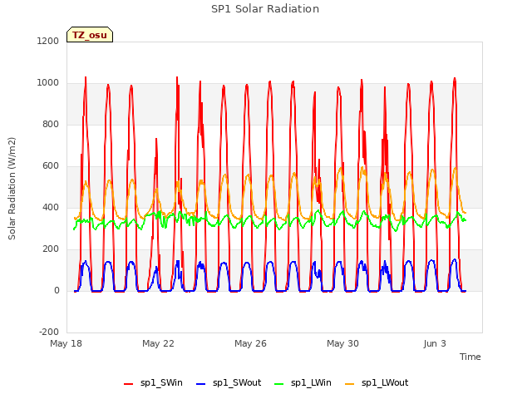Click the 0 y-axis tick label

[57, 290]
